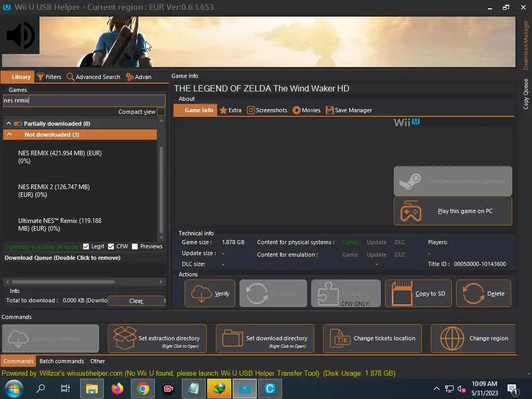Open the Filters tab with funnel icon

click(x=49, y=77)
